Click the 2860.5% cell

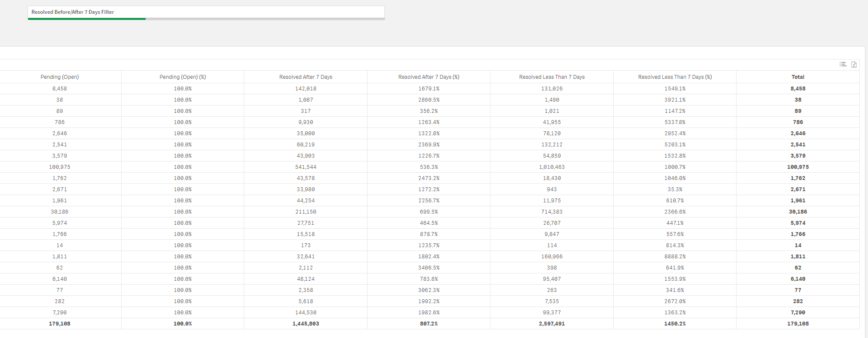[x=429, y=100]
